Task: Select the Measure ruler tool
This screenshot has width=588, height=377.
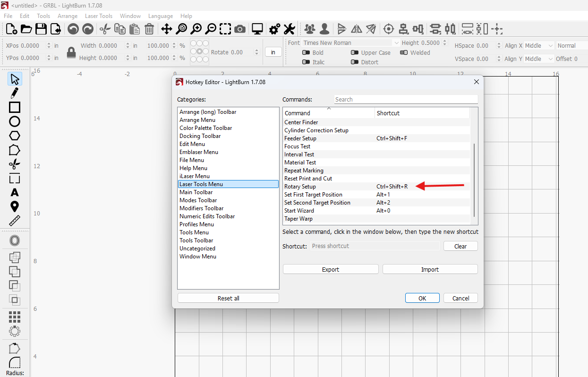Action: pyautogui.click(x=14, y=221)
